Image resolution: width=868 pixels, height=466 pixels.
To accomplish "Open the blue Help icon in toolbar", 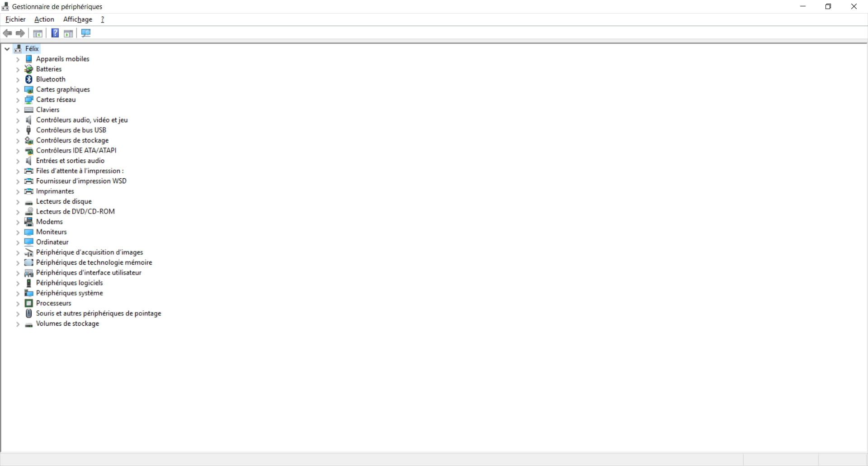I will (x=55, y=33).
